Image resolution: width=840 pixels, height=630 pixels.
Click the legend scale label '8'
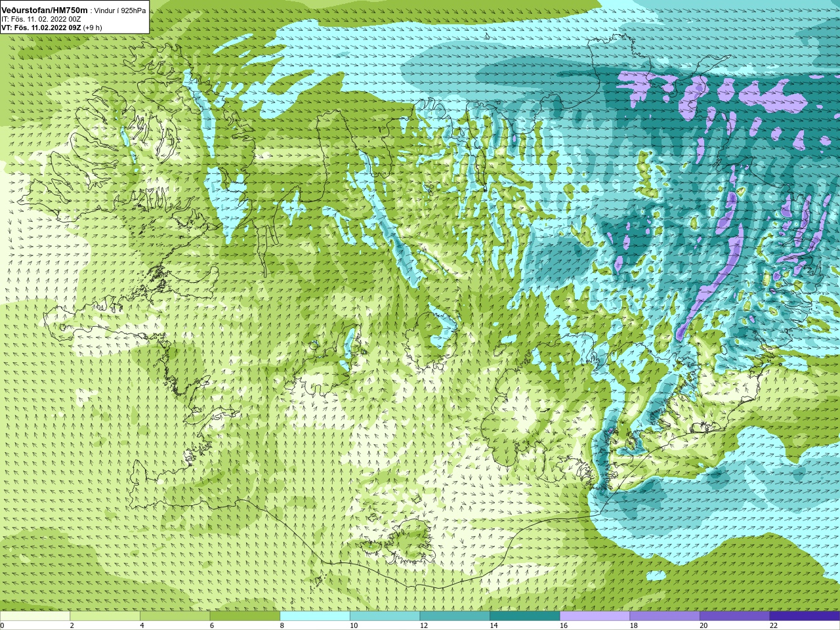click(282, 625)
